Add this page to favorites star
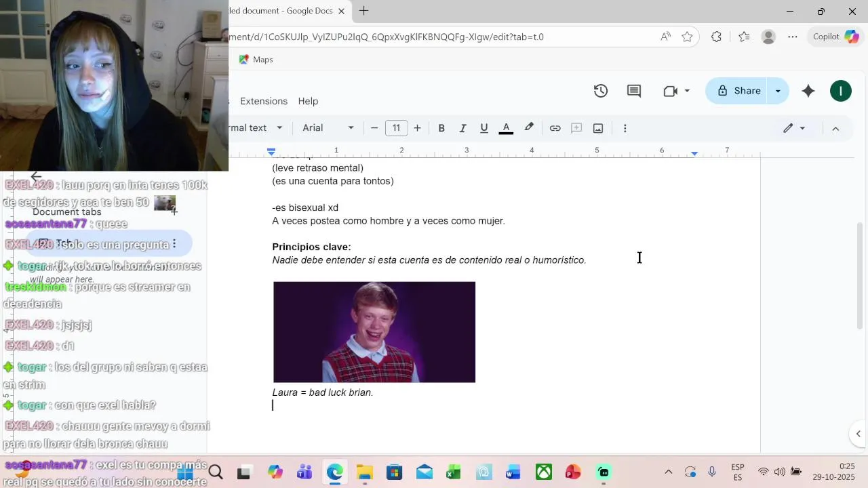Viewport: 868px width, 488px height. pos(687,37)
